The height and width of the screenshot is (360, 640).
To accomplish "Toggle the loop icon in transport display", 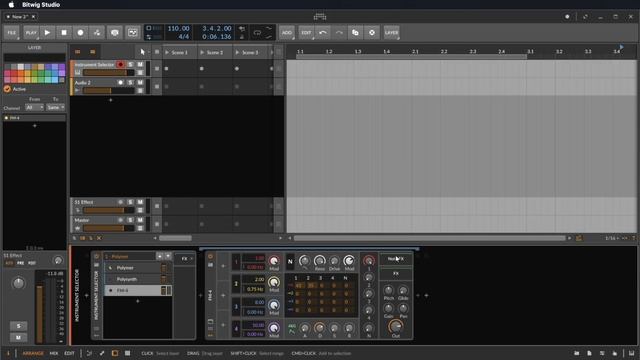I will click(x=257, y=32).
